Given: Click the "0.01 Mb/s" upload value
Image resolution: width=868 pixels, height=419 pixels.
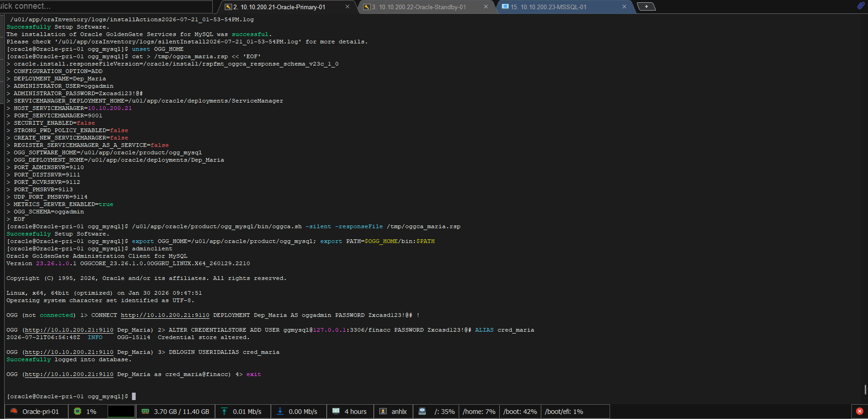Looking at the screenshot, I should [x=247, y=412].
